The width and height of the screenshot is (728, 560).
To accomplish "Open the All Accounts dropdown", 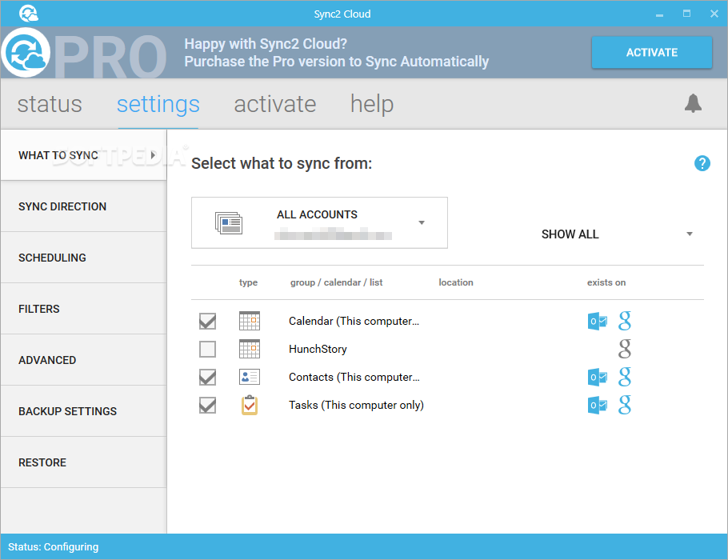I will click(319, 223).
